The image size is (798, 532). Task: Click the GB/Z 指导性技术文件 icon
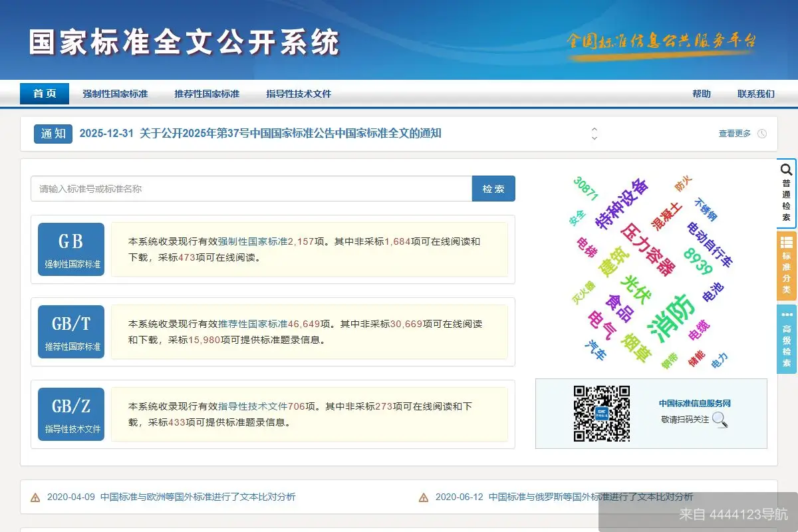click(70, 414)
